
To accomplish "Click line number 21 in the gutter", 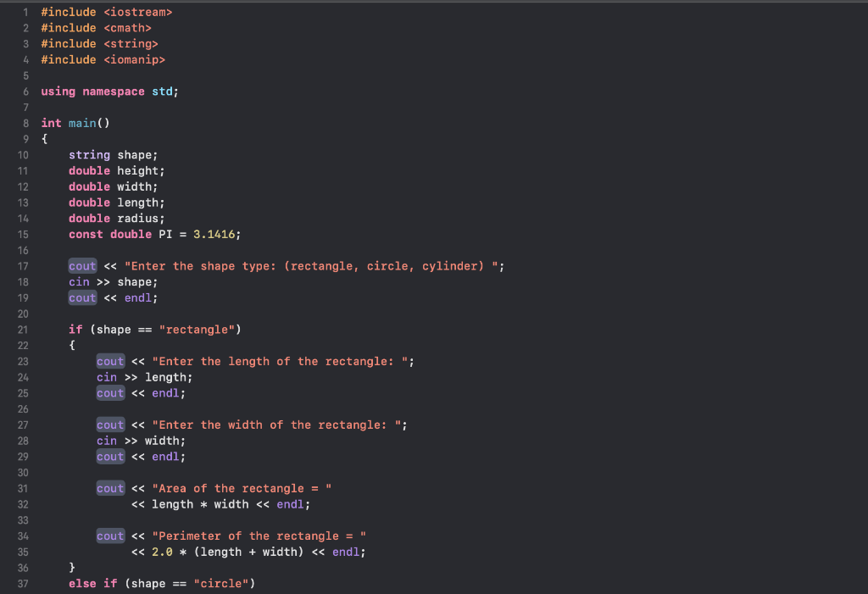I will [x=23, y=329].
